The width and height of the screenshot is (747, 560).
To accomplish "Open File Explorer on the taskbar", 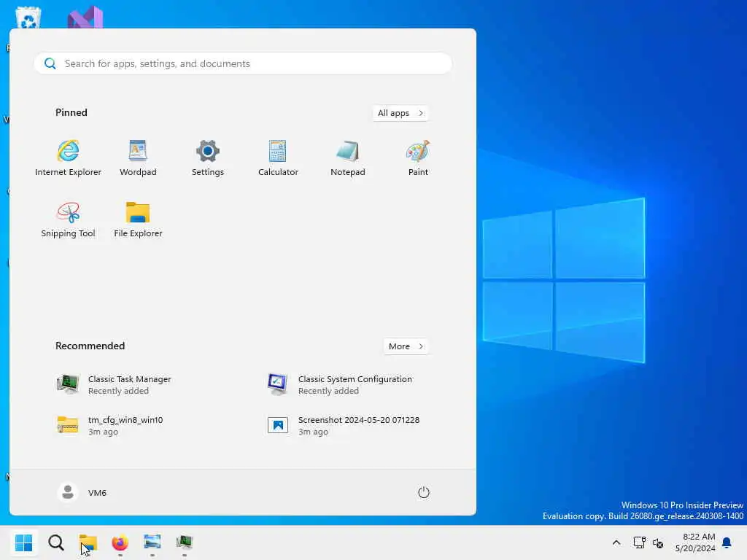I will point(88,542).
